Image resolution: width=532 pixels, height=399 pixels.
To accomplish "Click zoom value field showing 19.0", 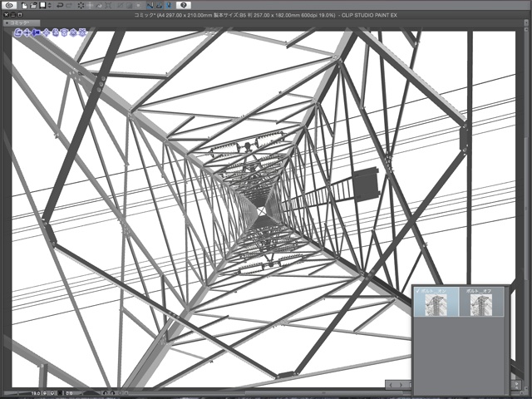I will coord(35,393).
